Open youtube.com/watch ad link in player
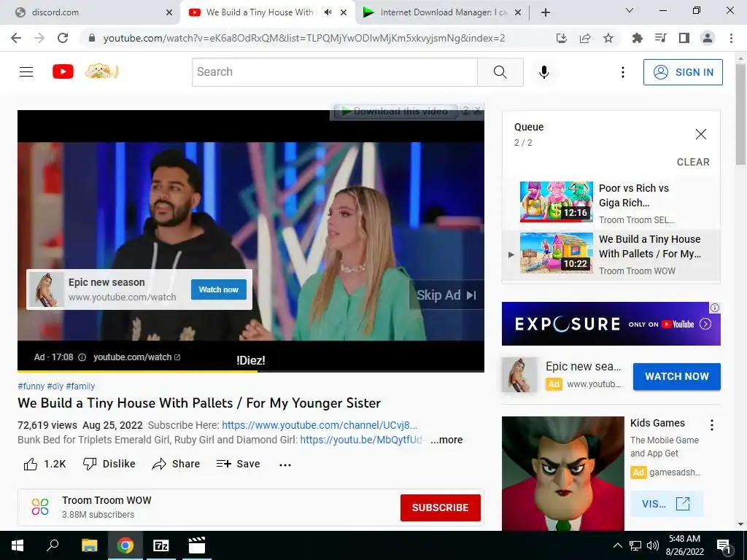747x560 pixels. tap(136, 357)
